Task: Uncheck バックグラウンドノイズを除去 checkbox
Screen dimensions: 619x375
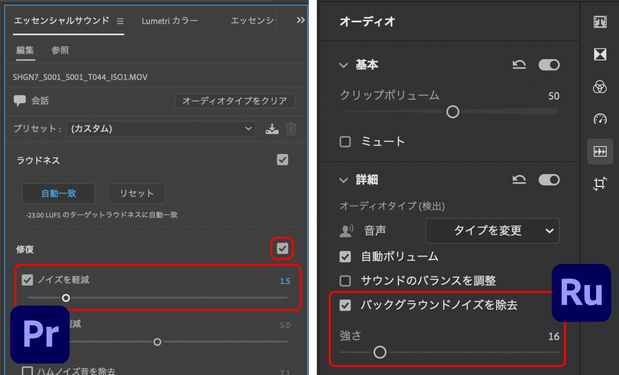Action: [345, 305]
